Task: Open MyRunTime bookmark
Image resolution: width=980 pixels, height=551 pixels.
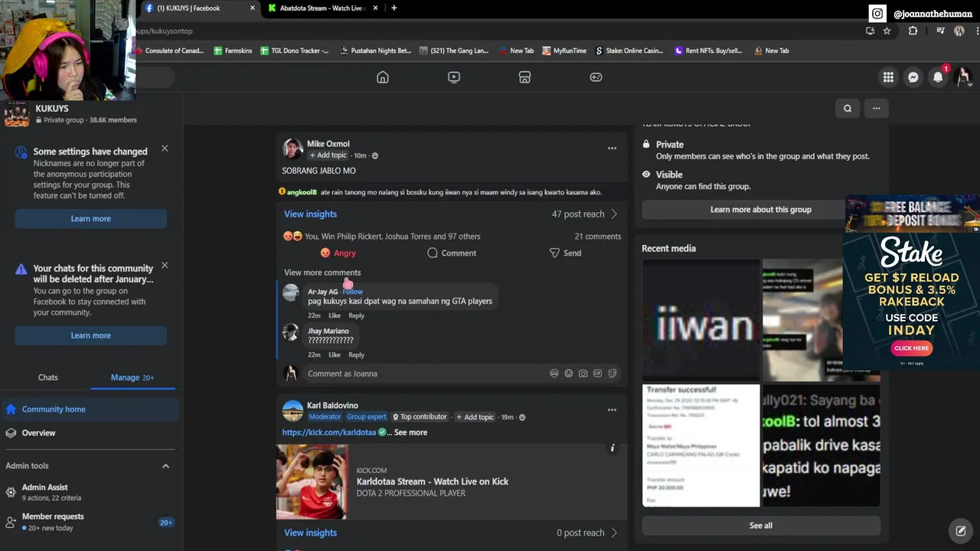Action: coord(564,51)
